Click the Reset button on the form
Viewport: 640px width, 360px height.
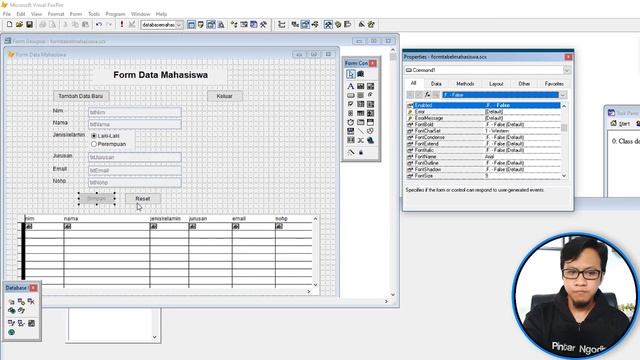(142, 198)
